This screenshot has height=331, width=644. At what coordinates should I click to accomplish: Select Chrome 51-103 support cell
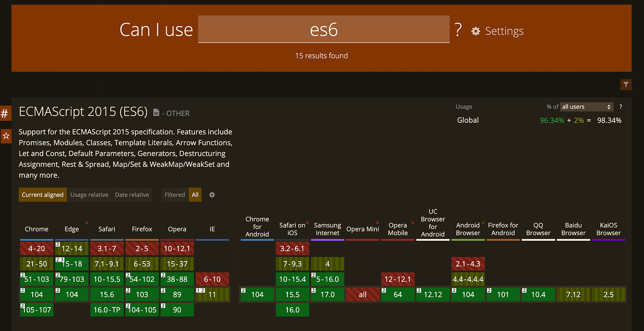tap(37, 279)
